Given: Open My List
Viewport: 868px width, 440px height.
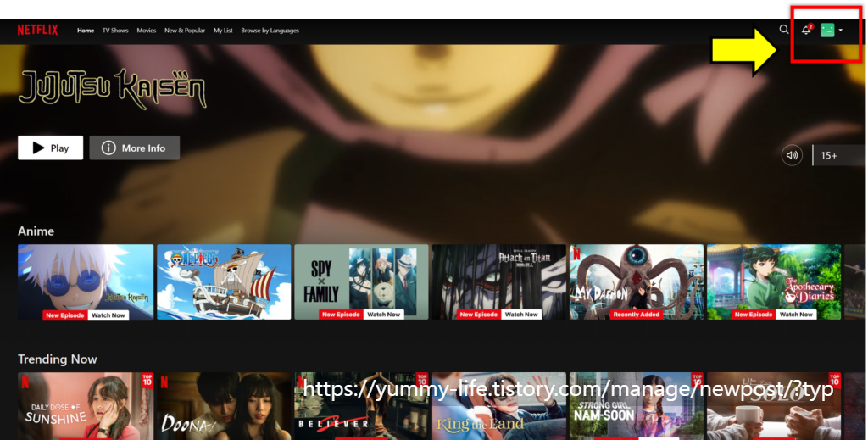Looking at the screenshot, I should tap(223, 31).
